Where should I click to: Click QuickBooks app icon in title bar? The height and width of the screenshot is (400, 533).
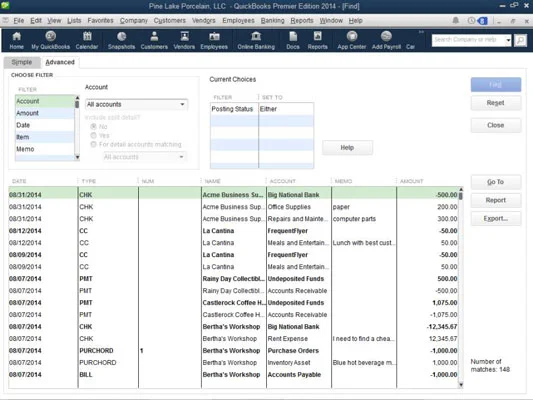[5, 6]
